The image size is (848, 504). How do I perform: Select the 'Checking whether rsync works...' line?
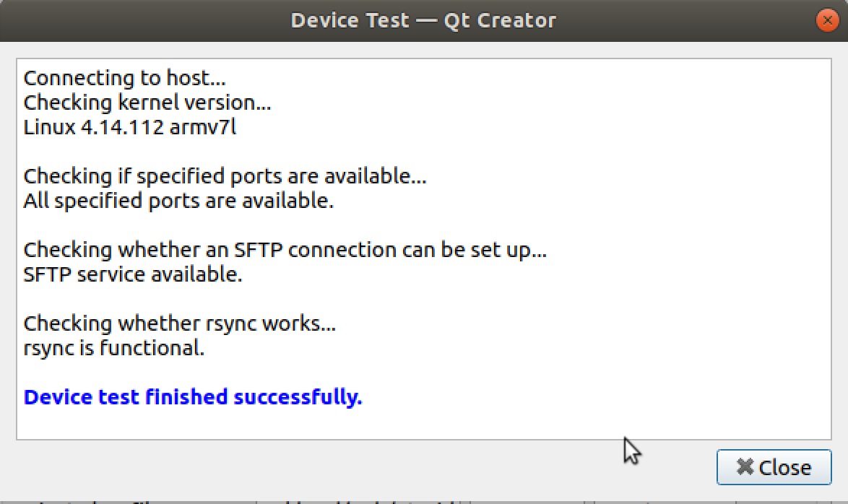click(x=179, y=323)
